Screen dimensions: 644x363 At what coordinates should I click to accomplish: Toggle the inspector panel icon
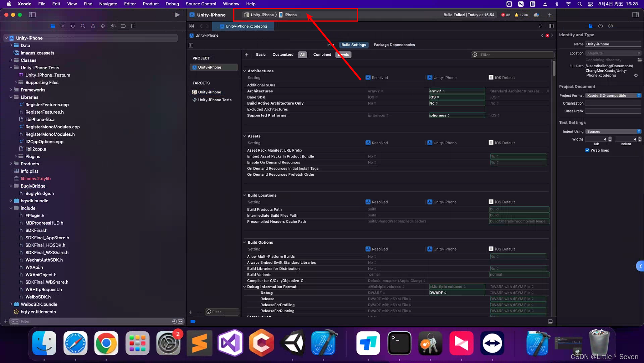pos(635,15)
